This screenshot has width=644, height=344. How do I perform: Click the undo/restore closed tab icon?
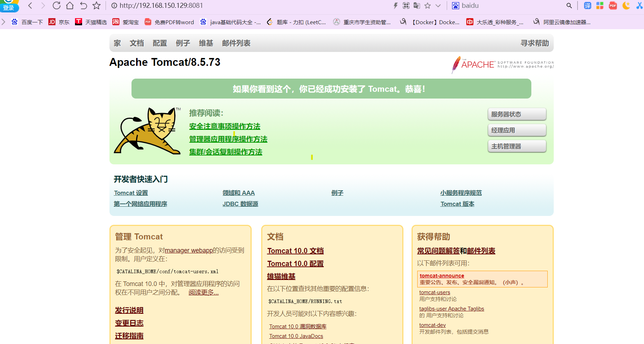(x=83, y=5)
